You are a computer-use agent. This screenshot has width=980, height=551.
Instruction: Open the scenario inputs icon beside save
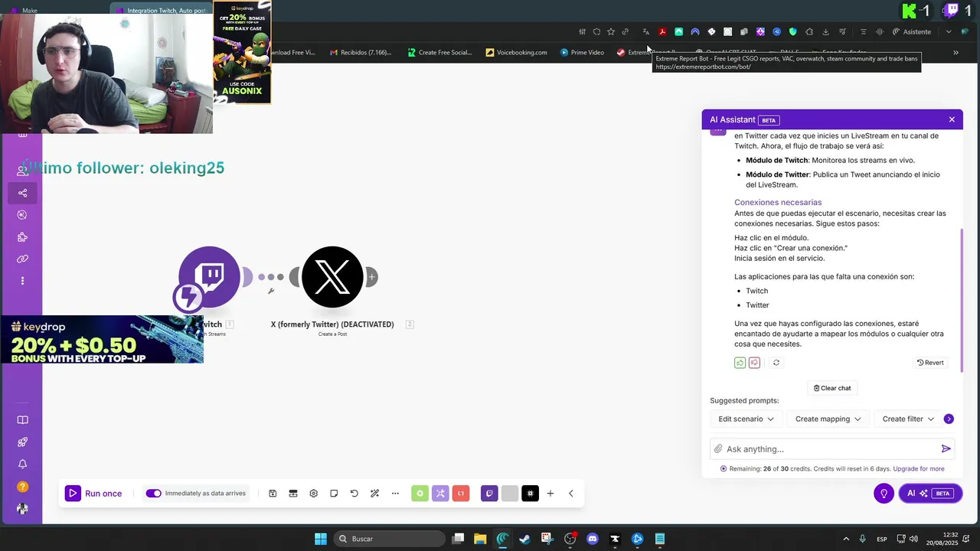click(x=292, y=494)
